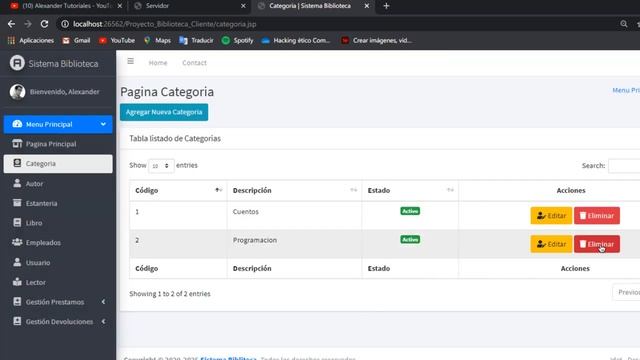Image resolution: width=640 pixels, height=360 pixels.
Task: Click Activo badge in Programacion row
Action: tap(410, 240)
